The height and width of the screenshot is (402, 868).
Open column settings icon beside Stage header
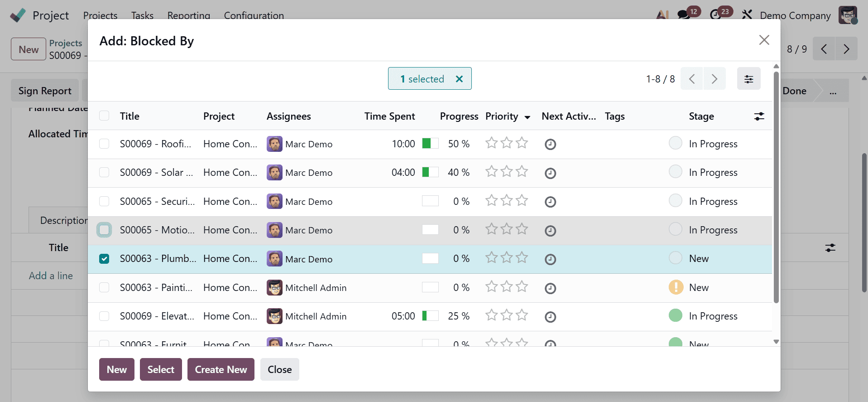759,116
